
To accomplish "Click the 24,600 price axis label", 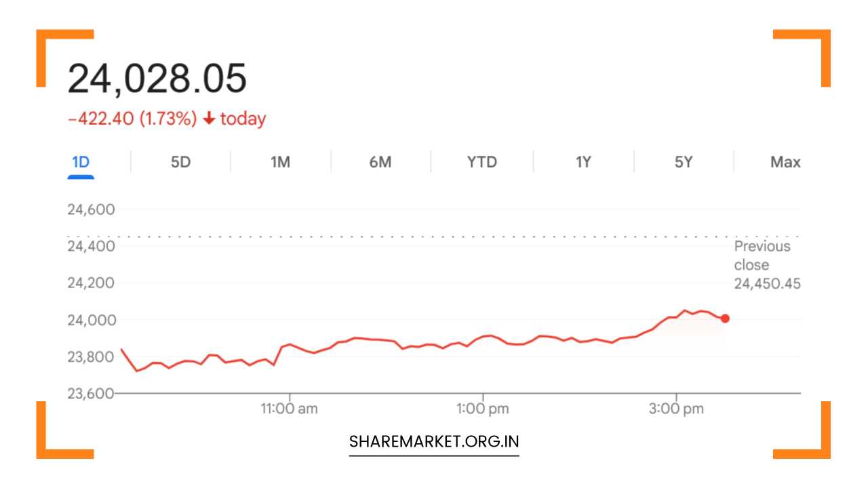I will click(91, 209).
